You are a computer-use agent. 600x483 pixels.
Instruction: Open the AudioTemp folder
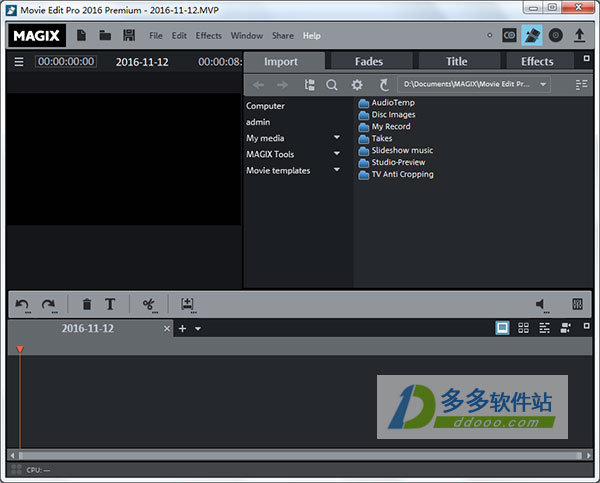coord(386,103)
